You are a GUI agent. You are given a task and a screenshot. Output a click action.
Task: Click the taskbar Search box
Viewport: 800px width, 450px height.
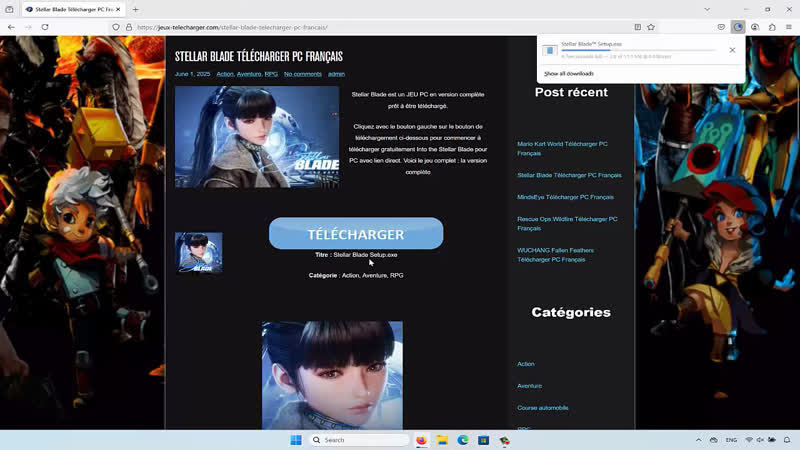(x=359, y=440)
